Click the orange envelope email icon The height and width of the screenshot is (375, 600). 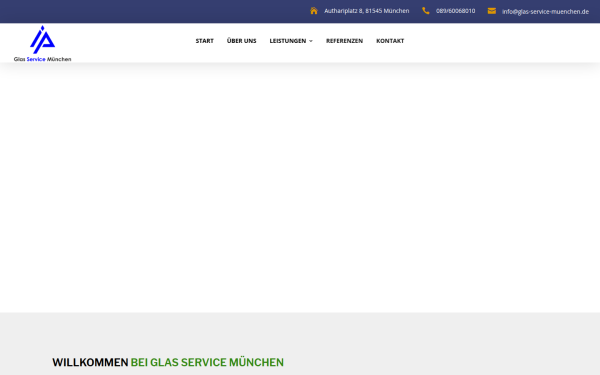492,11
